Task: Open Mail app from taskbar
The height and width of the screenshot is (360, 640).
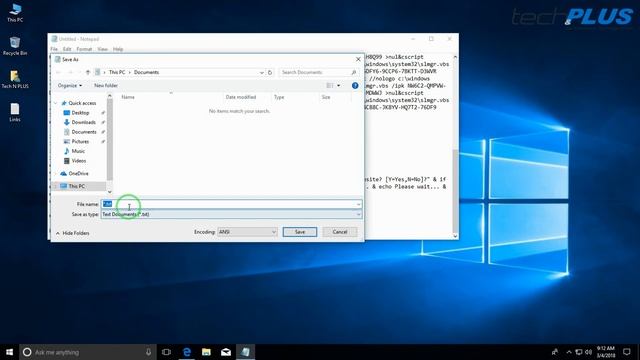Action: 226,352
